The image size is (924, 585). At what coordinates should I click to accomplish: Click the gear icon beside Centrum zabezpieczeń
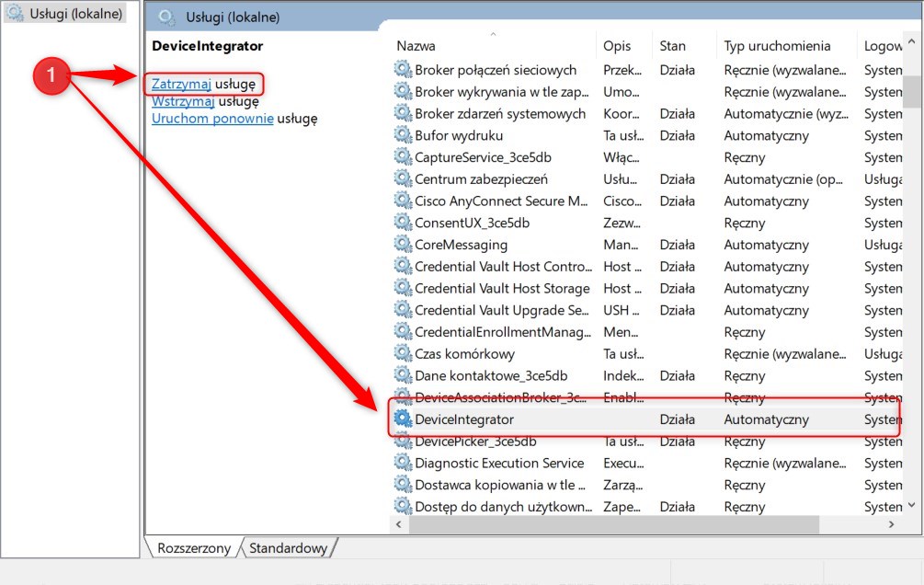(x=403, y=179)
